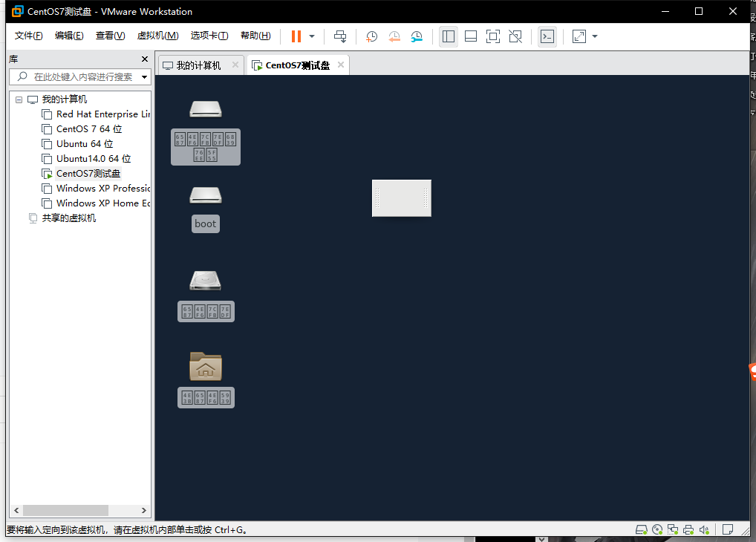756x542 pixels.
Task: Click the hard disk icon on guest desktop
Action: coord(206,281)
